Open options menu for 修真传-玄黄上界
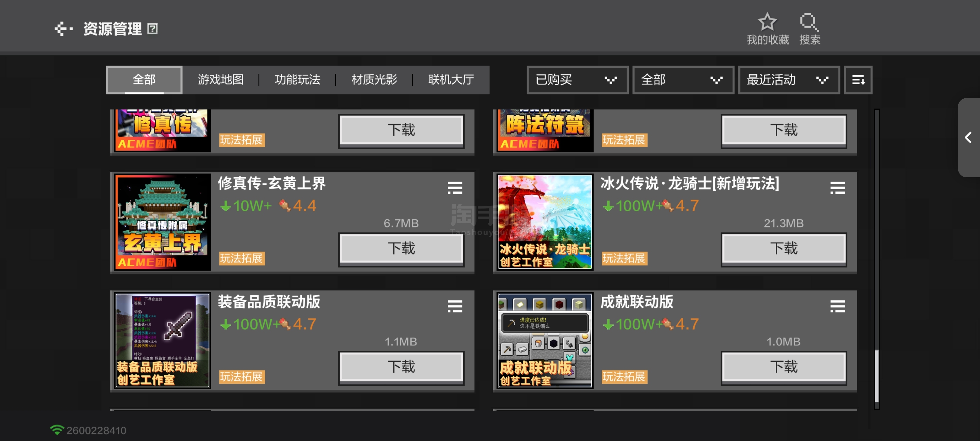980x441 pixels. [454, 188]
